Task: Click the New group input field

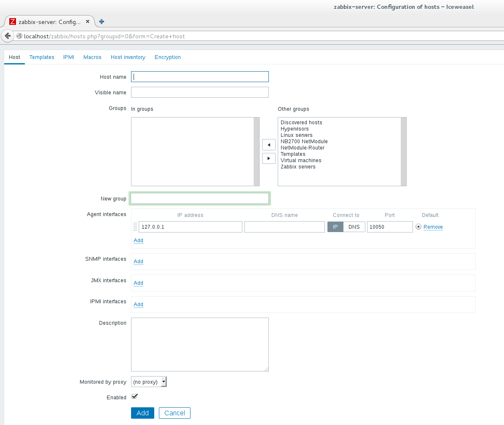Action: point(200,198)
